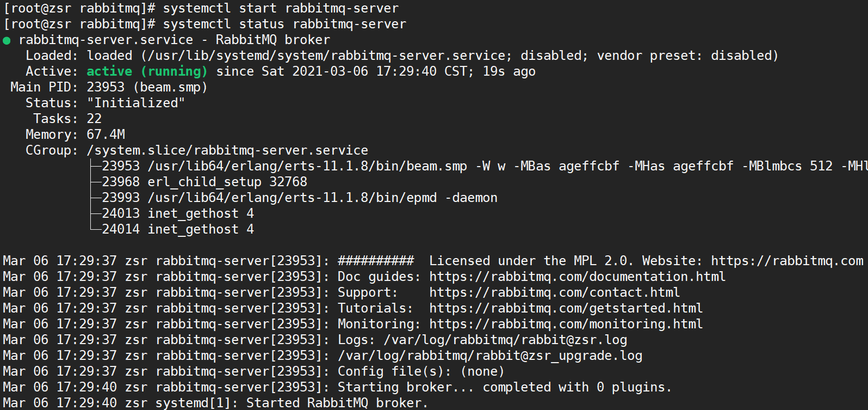The width and height of the screenshot is (868, 410).
Task: Click the "systemctl status rabbitmq-server" command text
Action: point(284,25)
